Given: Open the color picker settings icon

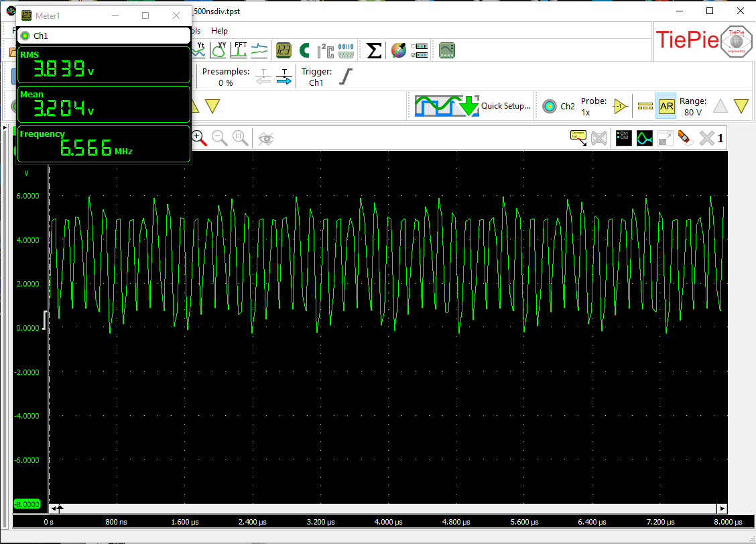Looking at the screenshot, I should (398, 50).
